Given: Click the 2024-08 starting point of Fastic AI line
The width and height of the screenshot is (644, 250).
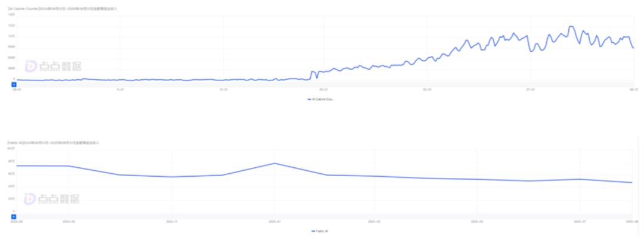Looking at the screenshot, I should click(x=17, y=165).
